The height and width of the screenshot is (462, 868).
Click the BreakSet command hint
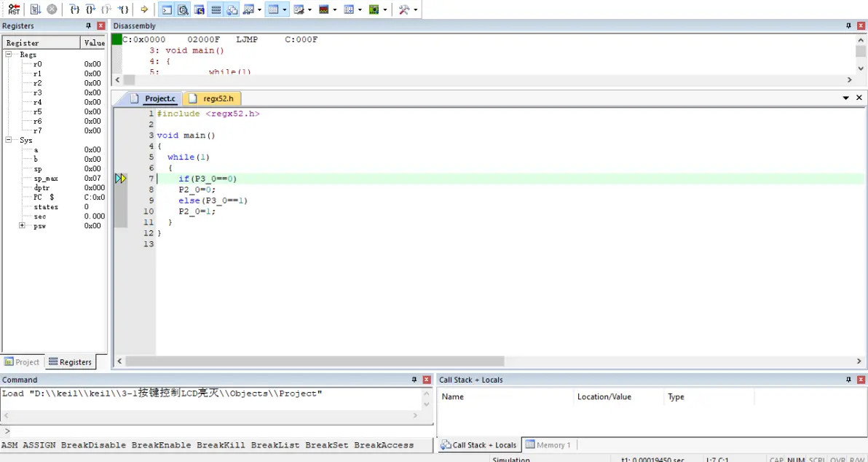coord(327,445)
